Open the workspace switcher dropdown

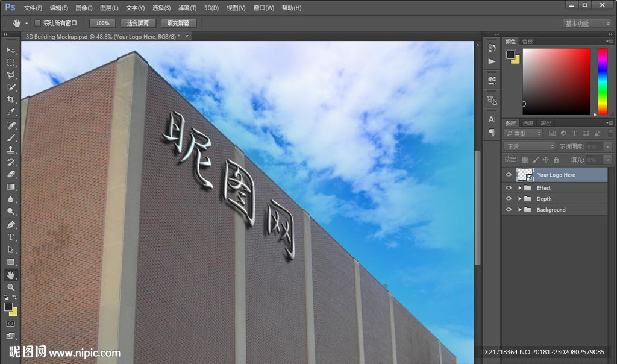pyautogui.click(x=587, y=24)
